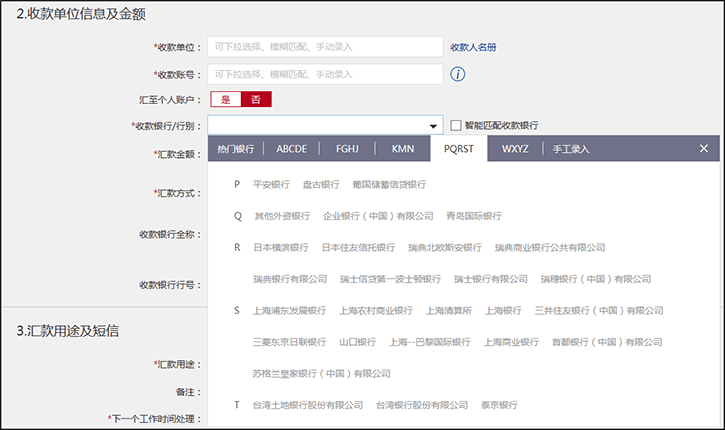Switch to the 热门银行 tab
Image resolution: width=725 pixels, height=430 pixels.
[236, 149]
